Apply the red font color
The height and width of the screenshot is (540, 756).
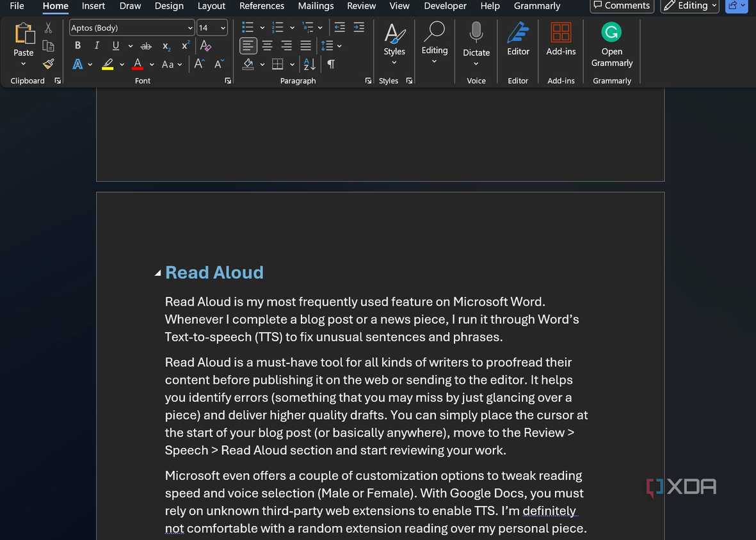(x=138, y=64)
